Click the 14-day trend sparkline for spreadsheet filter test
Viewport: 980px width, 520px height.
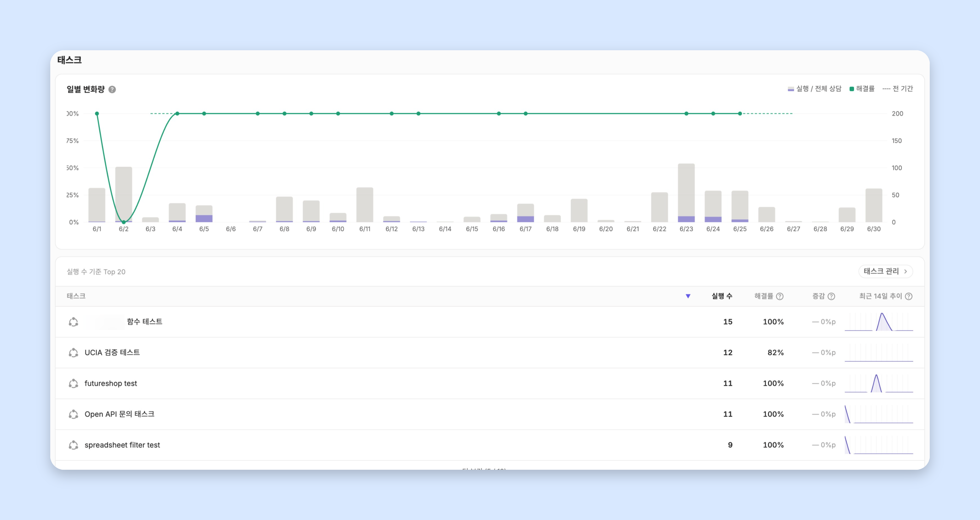coord(879,445)
